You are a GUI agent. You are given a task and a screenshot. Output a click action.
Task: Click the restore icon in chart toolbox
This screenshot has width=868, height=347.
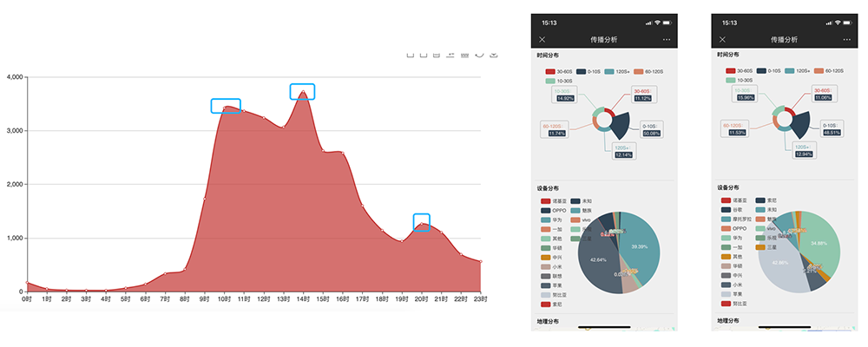479,55
